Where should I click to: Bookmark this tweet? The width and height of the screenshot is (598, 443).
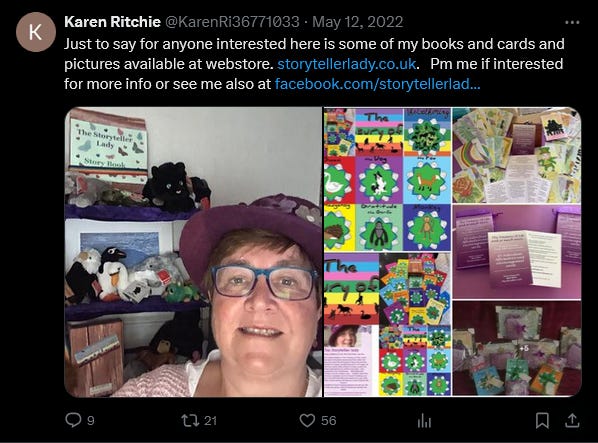(x=542, y=421)
